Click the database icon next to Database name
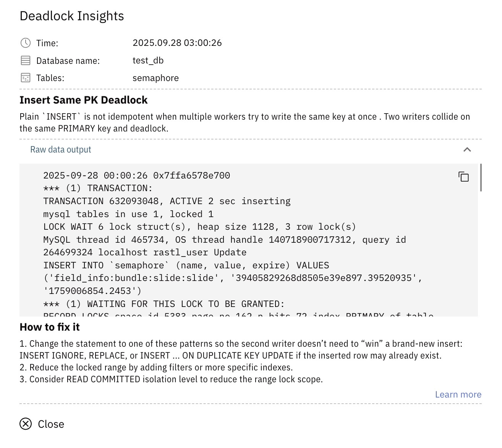The width and height of the screenshot is (502, 448). tap(25, 60)
